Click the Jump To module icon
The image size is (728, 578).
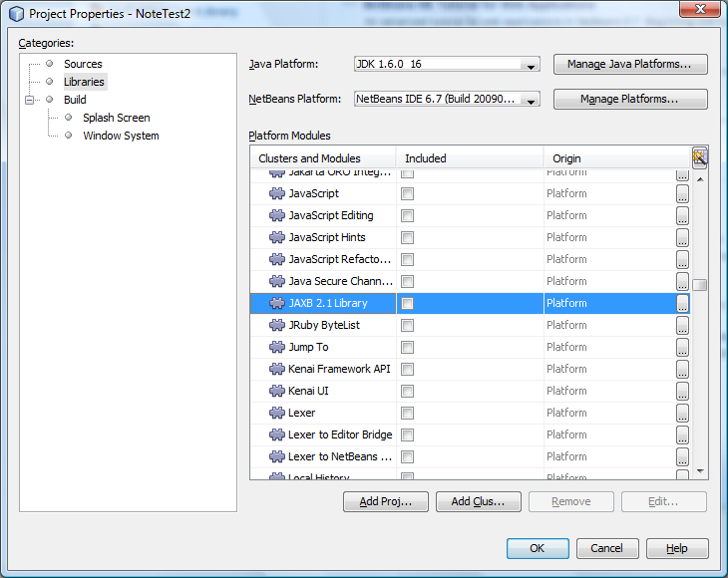point(277,347)
